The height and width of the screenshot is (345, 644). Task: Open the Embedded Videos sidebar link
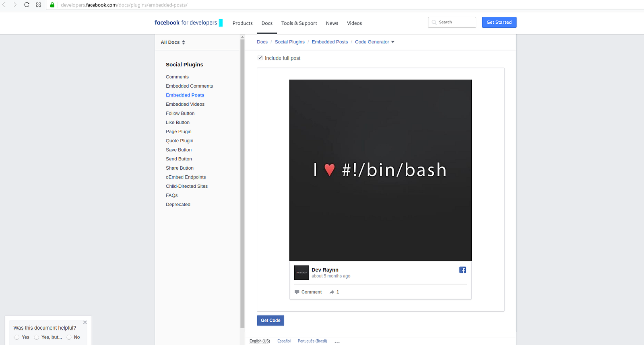point(185,104)
